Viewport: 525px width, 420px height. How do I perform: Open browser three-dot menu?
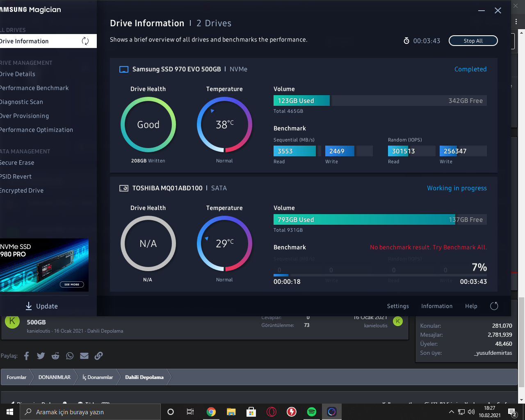click(516, 21)
